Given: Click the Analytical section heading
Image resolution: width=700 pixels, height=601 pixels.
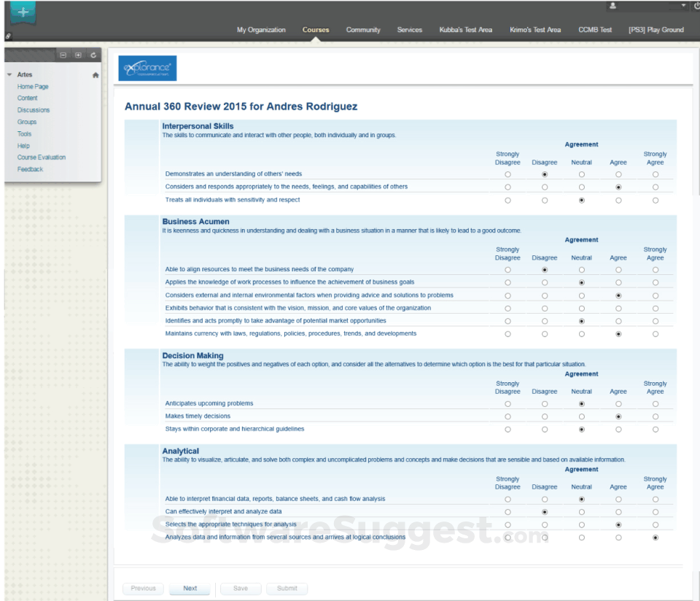Looking at the screenshot, I should [x=180, y=451].
